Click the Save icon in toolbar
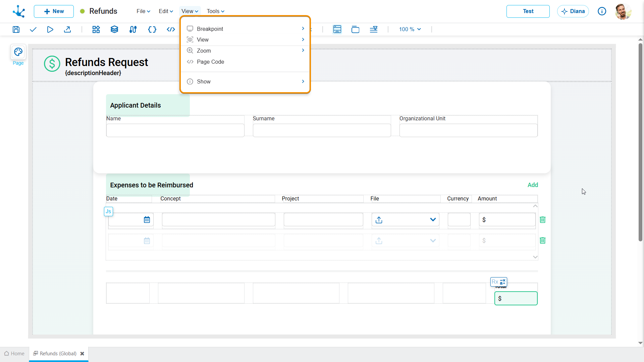Screen dimensions: 644x362 coord(16,29)
